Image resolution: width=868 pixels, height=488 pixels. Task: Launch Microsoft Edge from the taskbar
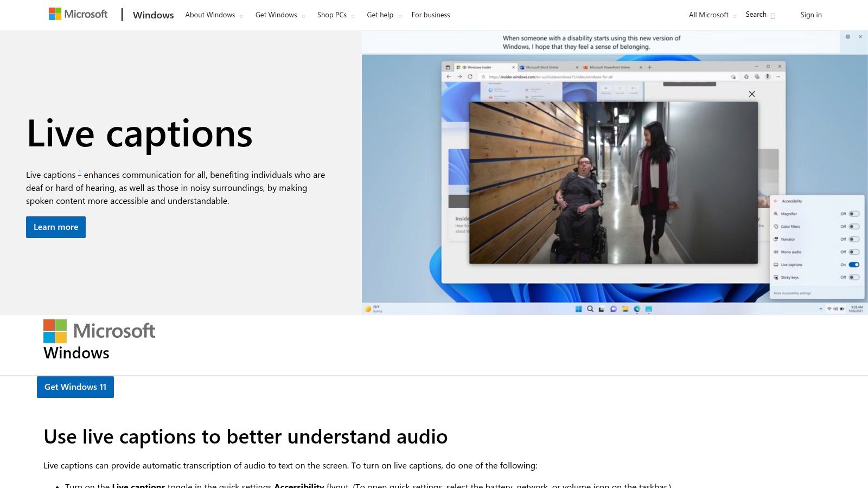click(x=636, y=309)
